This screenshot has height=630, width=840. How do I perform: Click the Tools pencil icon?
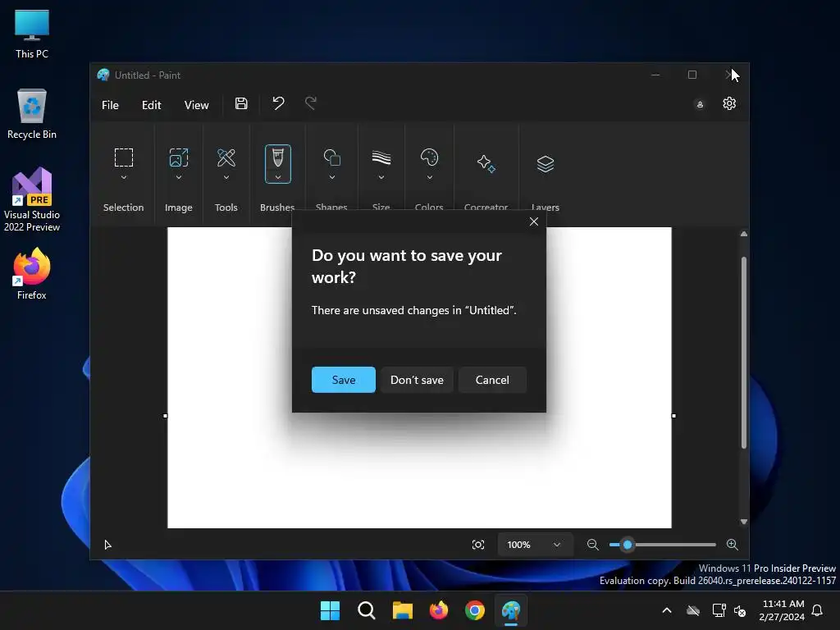226,157
